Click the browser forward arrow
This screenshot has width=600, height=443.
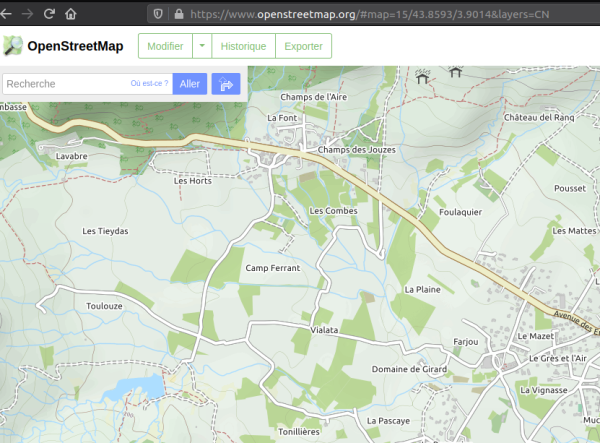pos(27,14)
